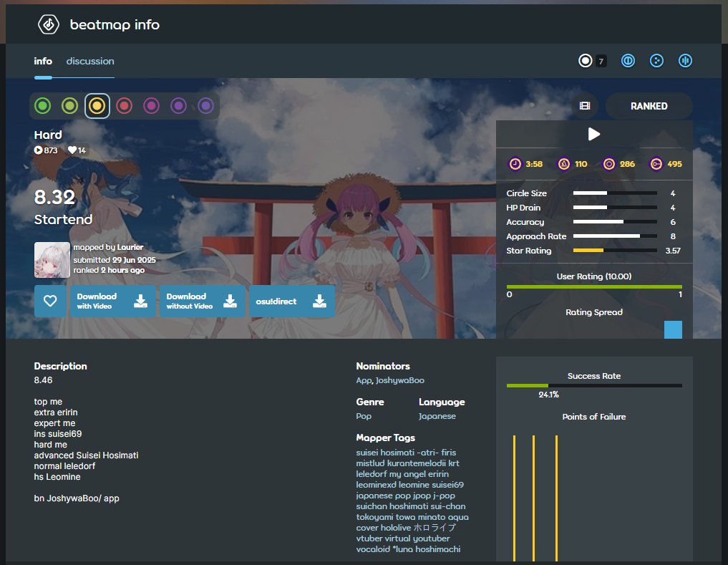This screenshot has width=728, height=565.
Task: Click the Hard difficulty name text
Action: (48, 135)
